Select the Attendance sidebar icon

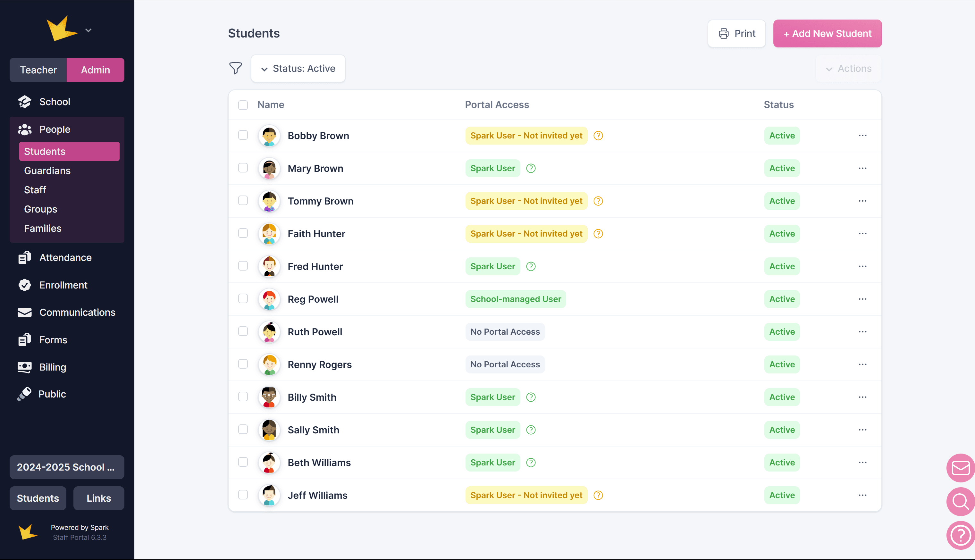pyautogui.click(x=24, y=257)
